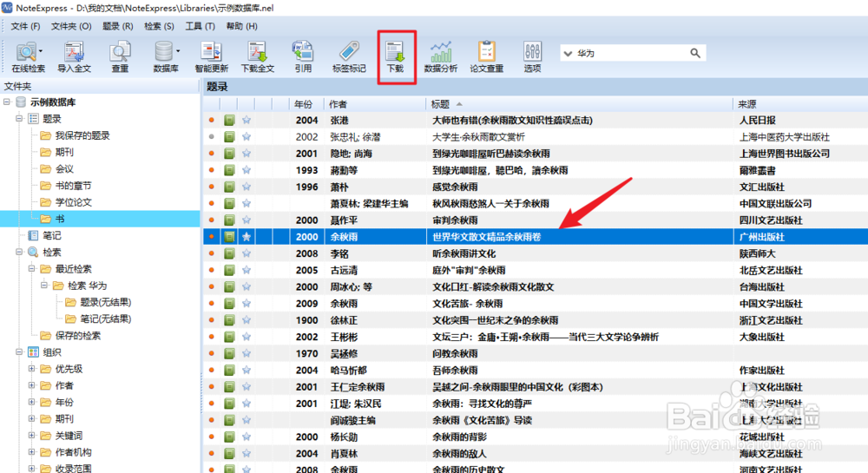Screen dimensions: 868x473
Task: Open the 题录 (R) menu
Action: [x=118, y=26]
